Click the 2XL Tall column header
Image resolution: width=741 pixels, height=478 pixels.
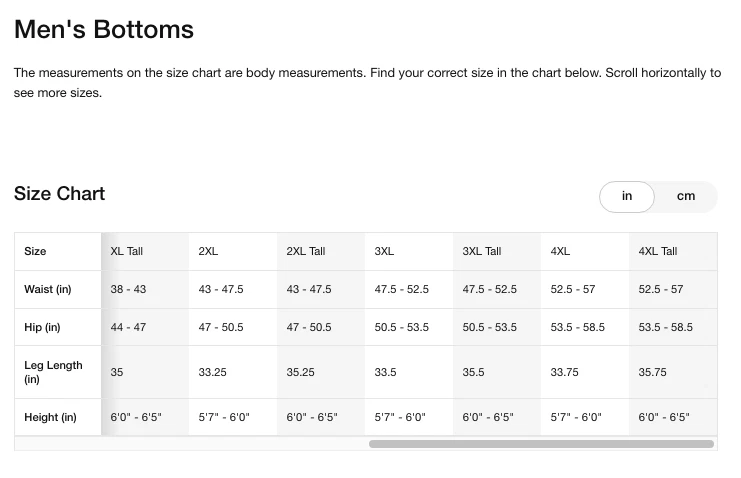pyautogui.click(x=306, y=251)
